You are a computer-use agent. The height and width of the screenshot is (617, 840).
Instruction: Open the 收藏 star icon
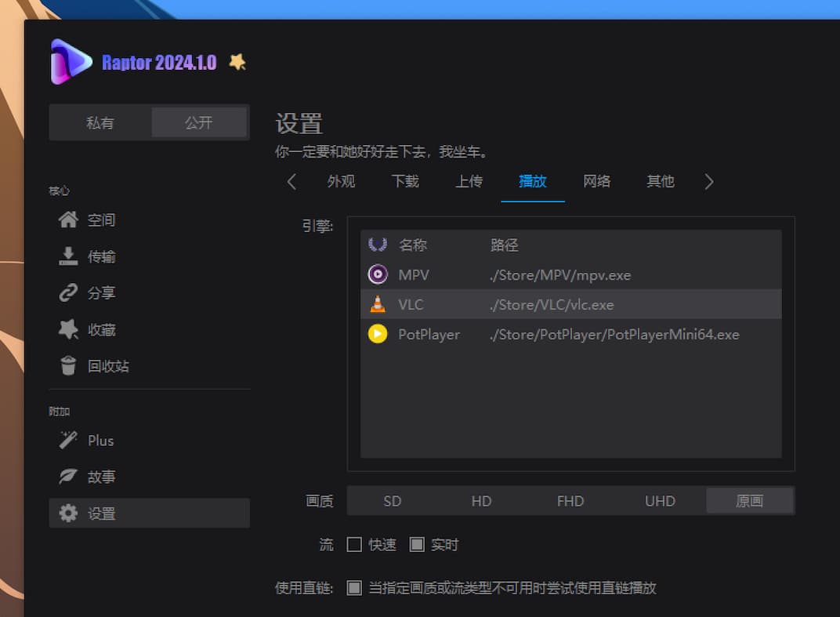(68, 329)
